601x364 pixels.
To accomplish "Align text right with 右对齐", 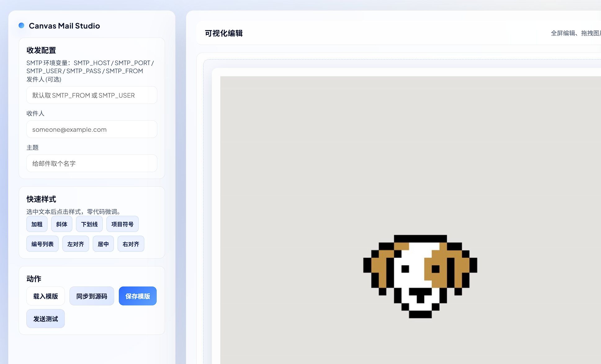I will coord(131,244).
